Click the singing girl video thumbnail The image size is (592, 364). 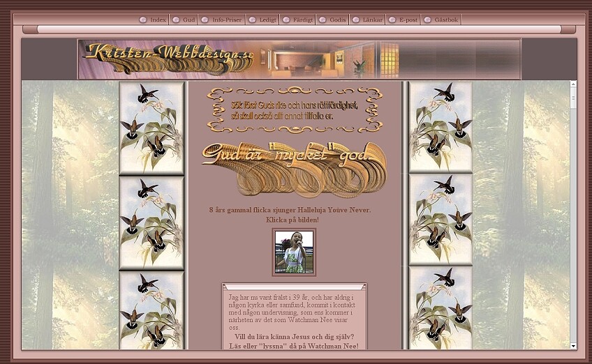[293, 252]
